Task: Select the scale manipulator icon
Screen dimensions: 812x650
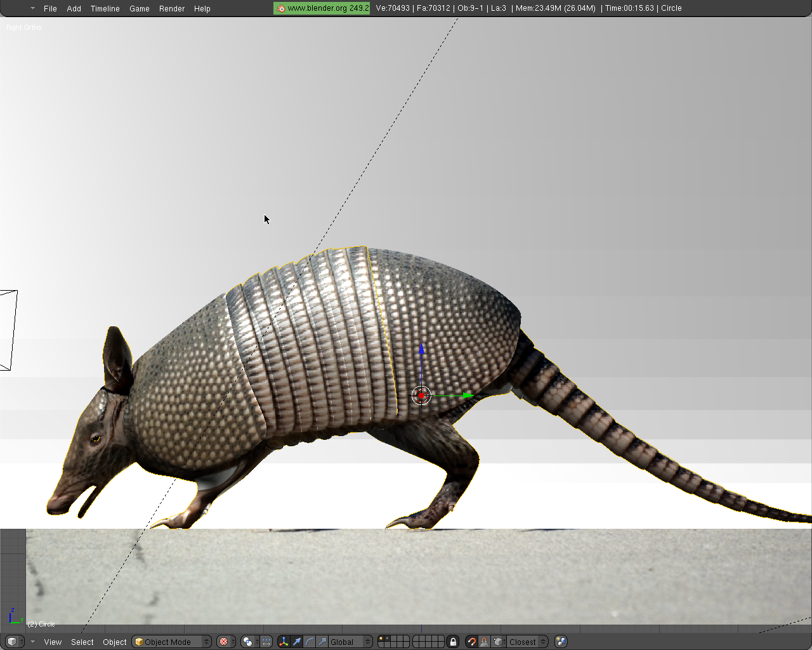Action: (322, 642)
